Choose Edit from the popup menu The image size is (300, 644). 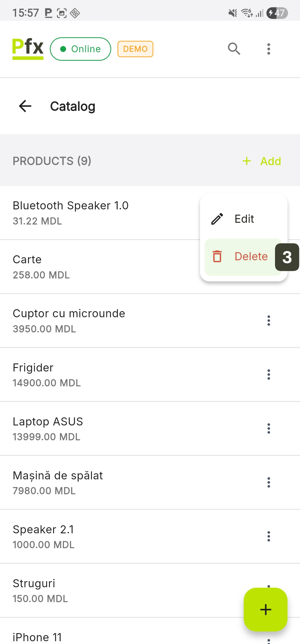coord(244,219)
